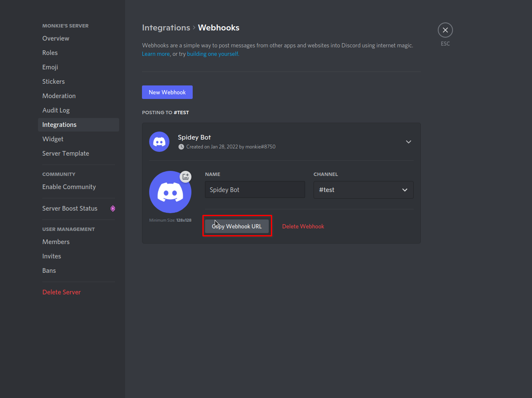Click Delete Webhook
The width and height of the screenshot is (532, 398).
303,226
